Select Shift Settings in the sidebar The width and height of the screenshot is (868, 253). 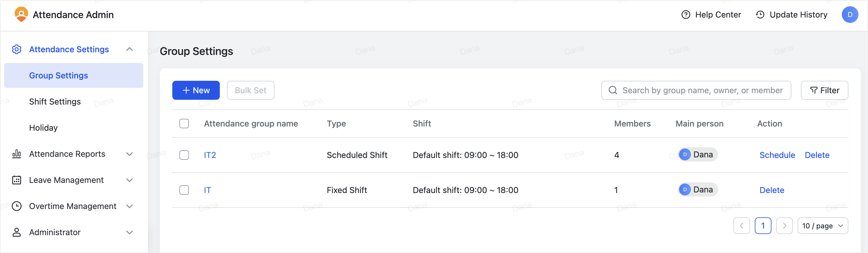tap(55, 101)
